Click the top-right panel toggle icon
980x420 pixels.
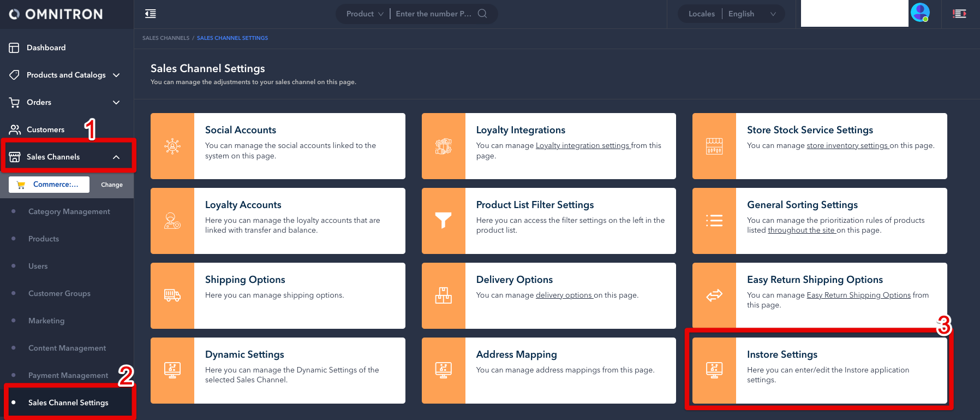959,14
